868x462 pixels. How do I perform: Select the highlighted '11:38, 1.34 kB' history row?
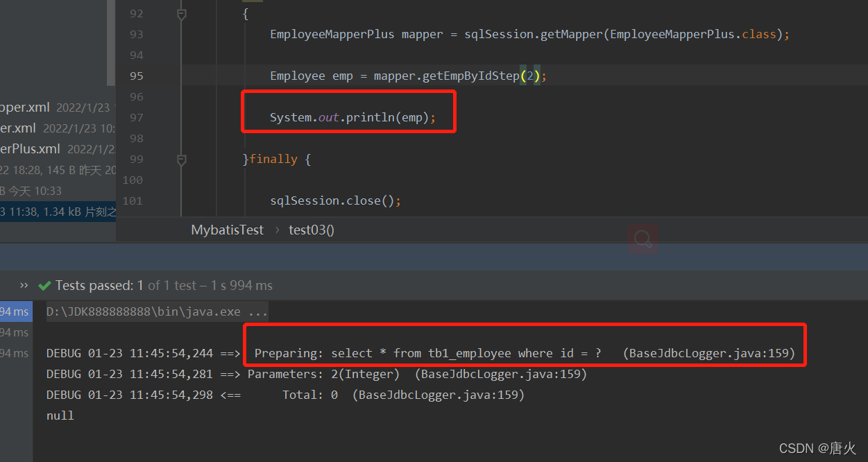click(58, 212)
